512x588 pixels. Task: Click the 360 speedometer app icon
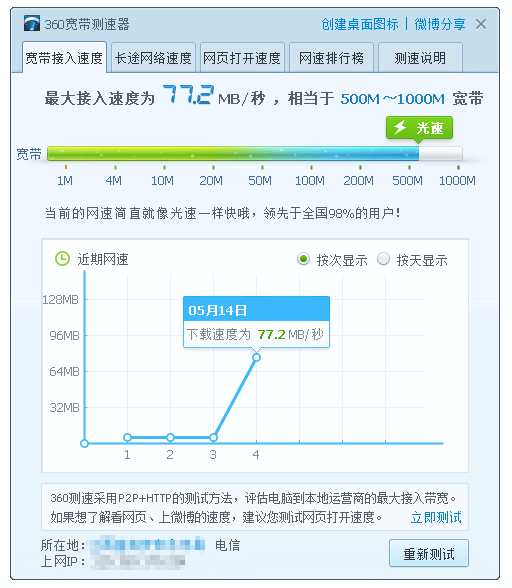point(32,24)
